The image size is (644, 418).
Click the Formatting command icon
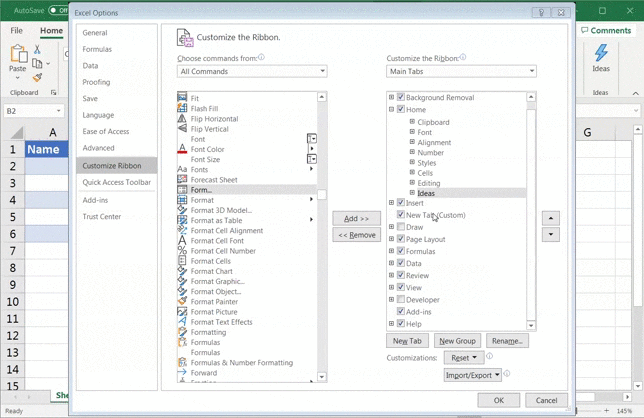tap(182, 332)
